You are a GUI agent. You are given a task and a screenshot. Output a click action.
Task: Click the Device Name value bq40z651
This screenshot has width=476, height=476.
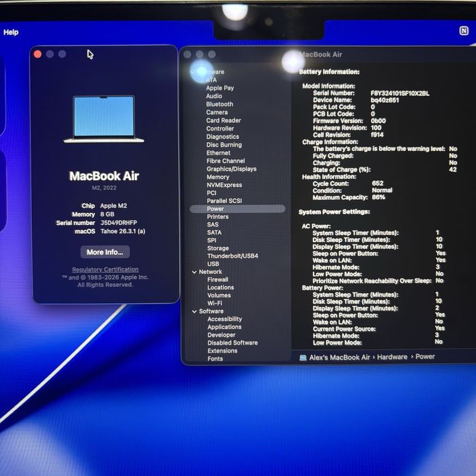385,100
